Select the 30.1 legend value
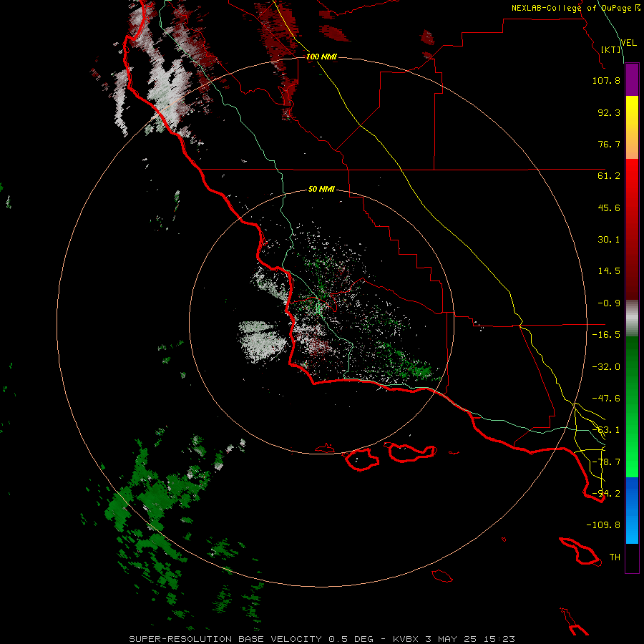644x644 pixels. [x=609, y=240]
